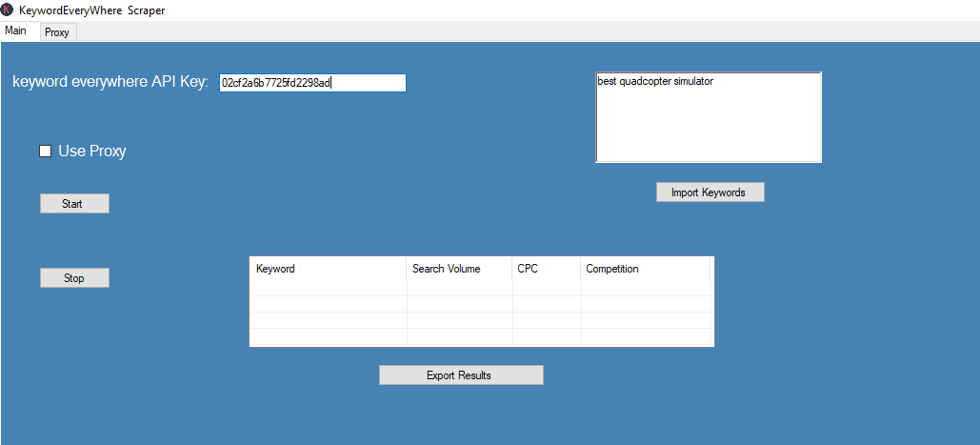Open the Proxy tab
The width and height of the screenshot is (980, 445).
click(57, 31)
